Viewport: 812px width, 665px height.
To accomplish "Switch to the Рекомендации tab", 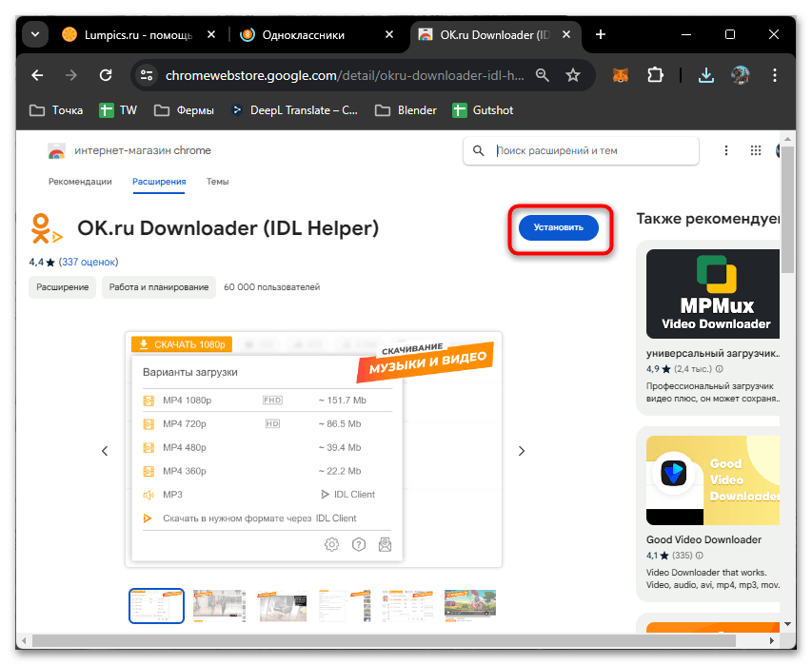I will tap(80, 181).
